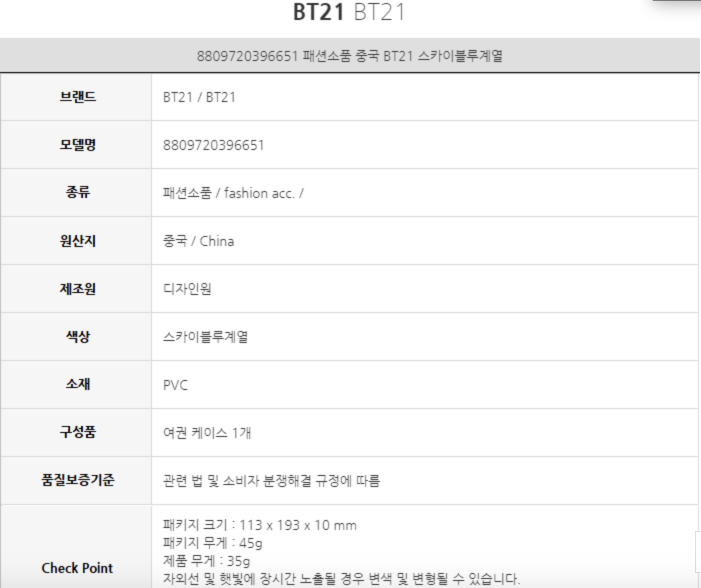
Task: Click the gray product summary header bar
Action: tap(349, 55)
